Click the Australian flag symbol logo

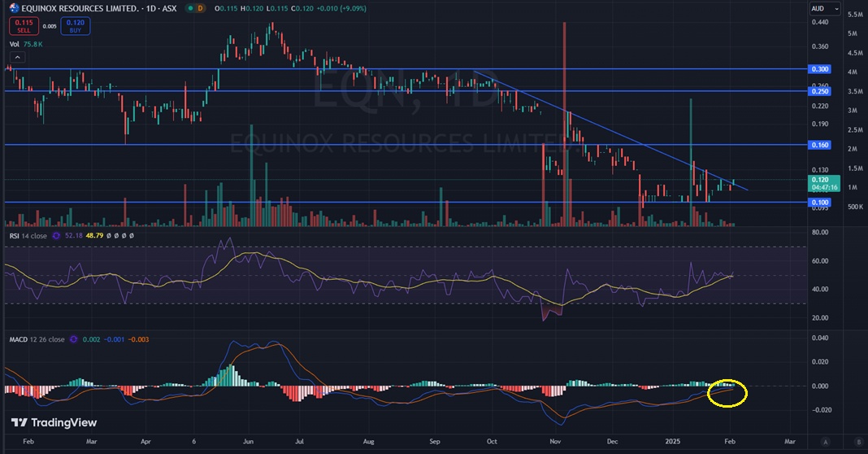[15, 8]
